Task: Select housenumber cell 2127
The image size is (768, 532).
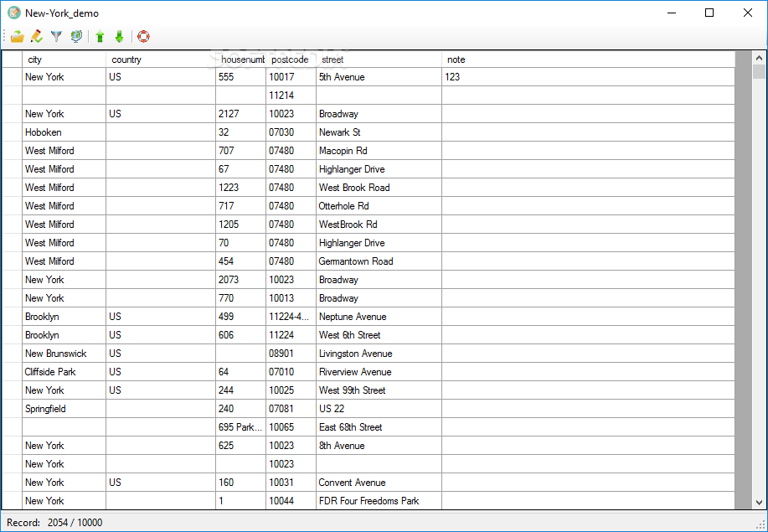Action: click(x=240, y=114)
